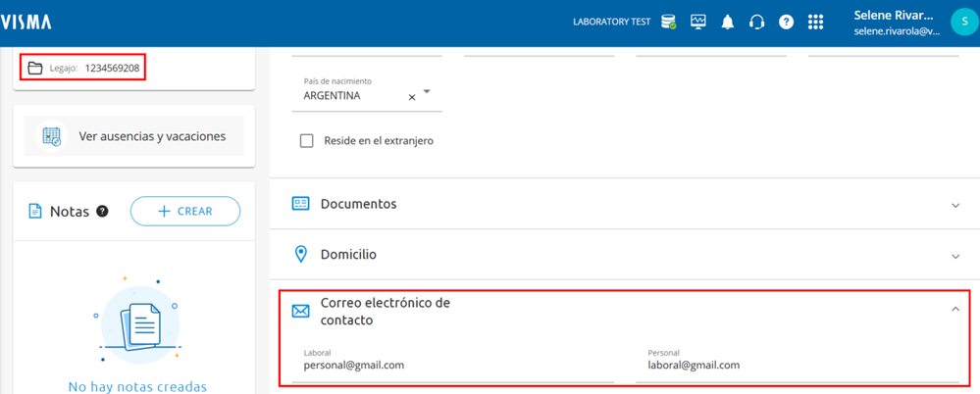The width and height of the screenshot is (980, 394).
Task: Open the monitor activity icon
Action: pos(698,22)
